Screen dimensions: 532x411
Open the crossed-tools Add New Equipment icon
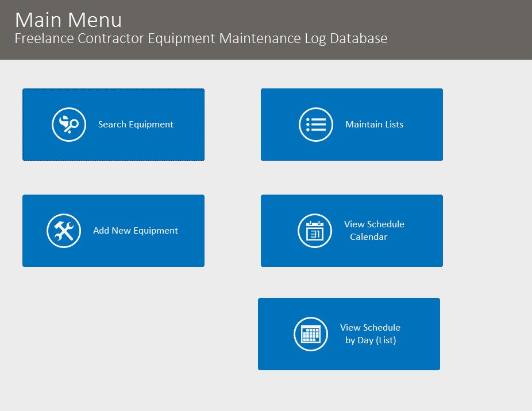63,230
